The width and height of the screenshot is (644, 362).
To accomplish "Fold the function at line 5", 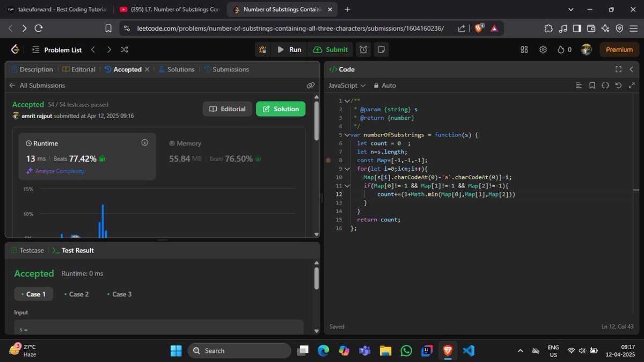I will tap(347, 135).
